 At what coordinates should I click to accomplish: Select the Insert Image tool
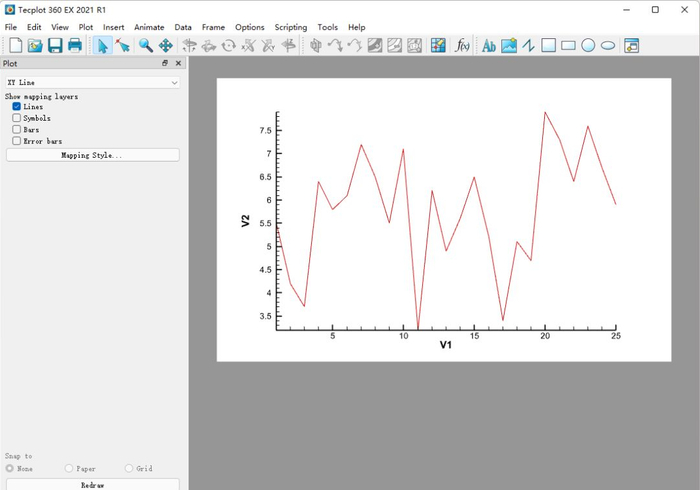[x=509, y=45]
